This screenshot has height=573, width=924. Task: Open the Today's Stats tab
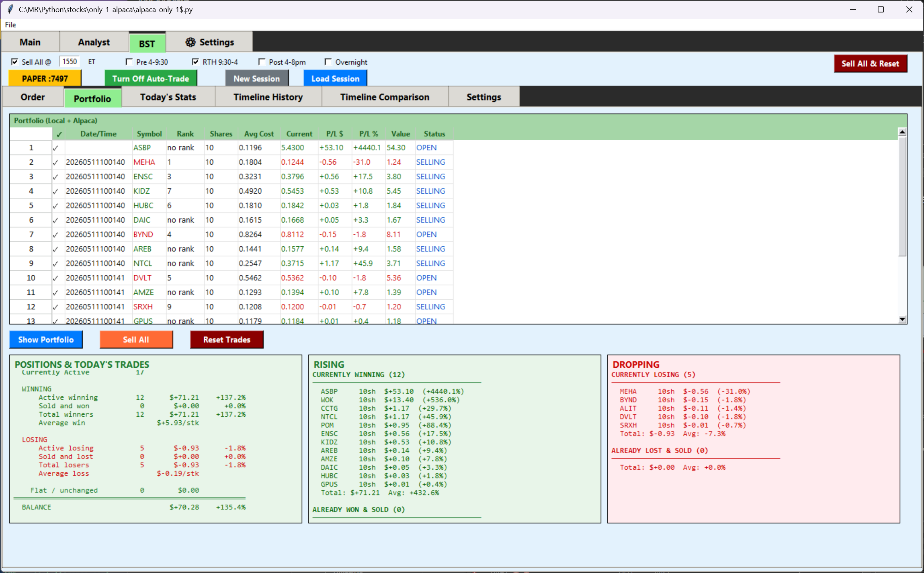point(168,97)
